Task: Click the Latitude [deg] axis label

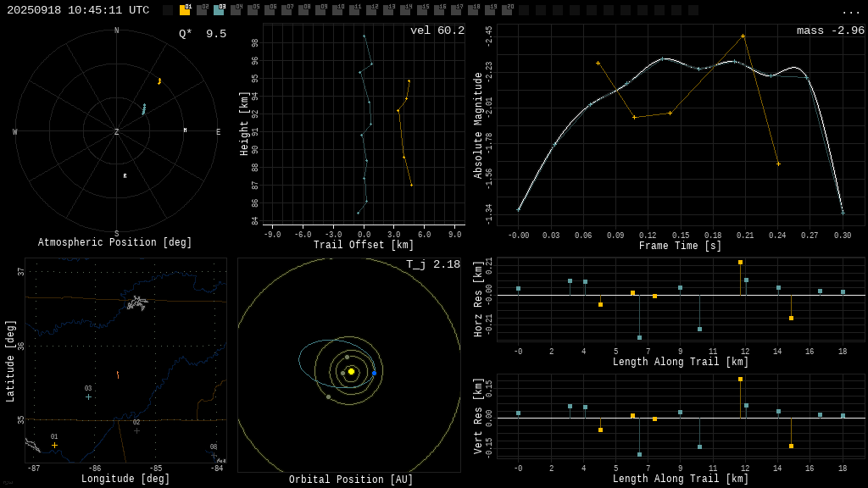Action: click(x=10, y=361)
